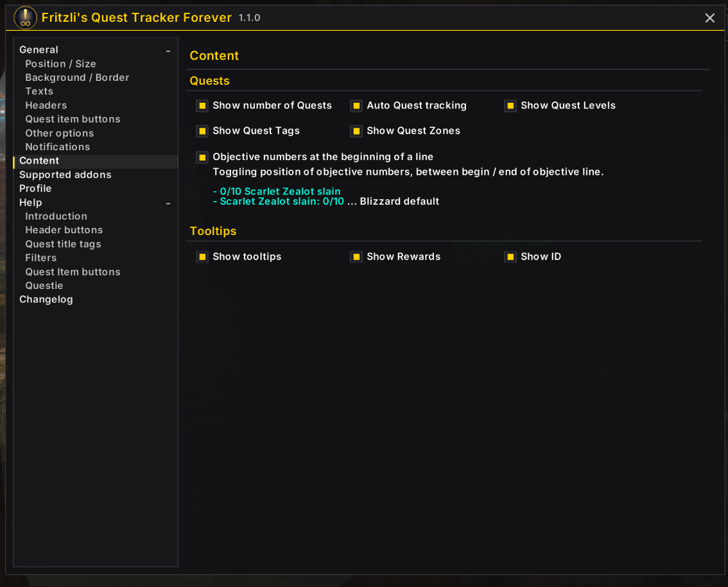Collapse the Help tree section
Screen dimensions: 728x587
(168, 204)
